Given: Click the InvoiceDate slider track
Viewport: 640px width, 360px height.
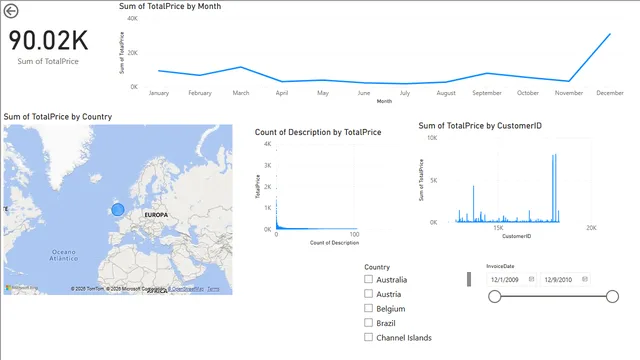Looking at the screenshot, I should click(x=553, y=297).
